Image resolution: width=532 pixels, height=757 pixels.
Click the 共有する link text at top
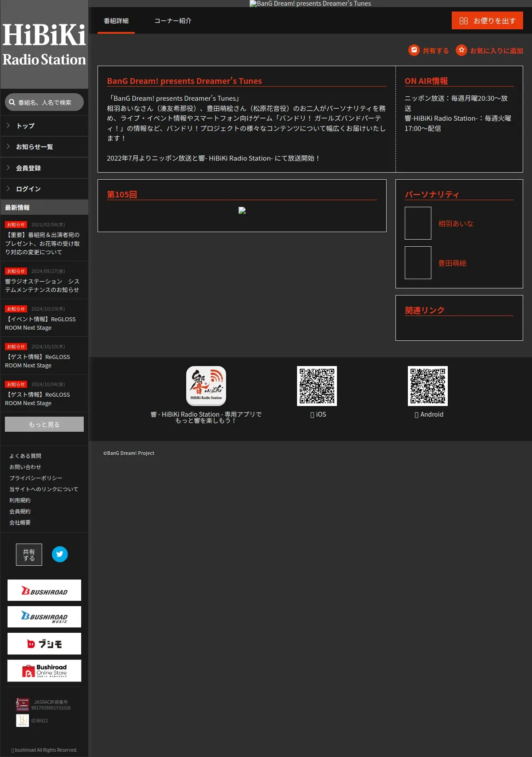coord(436,51)
